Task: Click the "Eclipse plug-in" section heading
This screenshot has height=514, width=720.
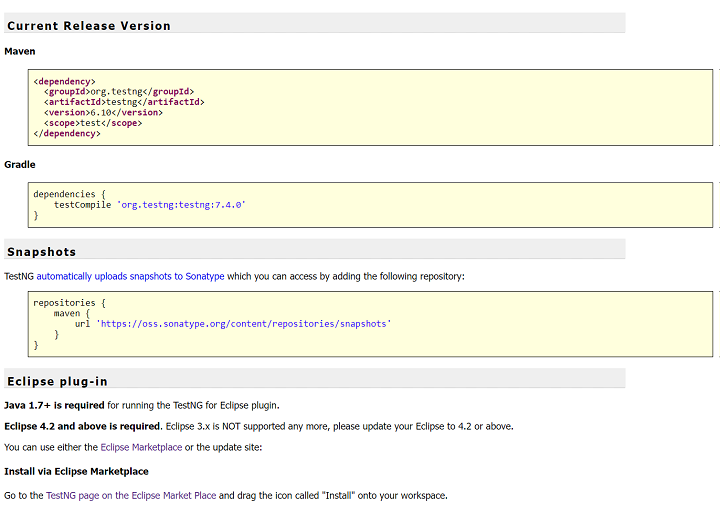Action: (x=58, y=381)
